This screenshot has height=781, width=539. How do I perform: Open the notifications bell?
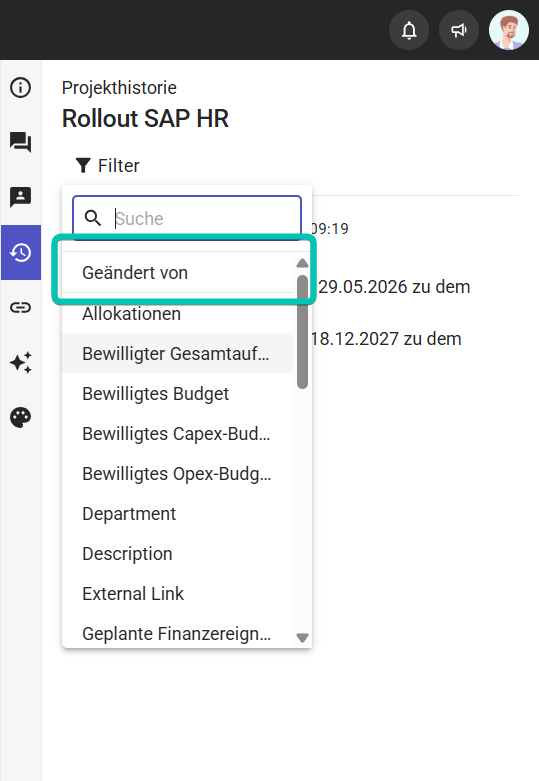409,30
